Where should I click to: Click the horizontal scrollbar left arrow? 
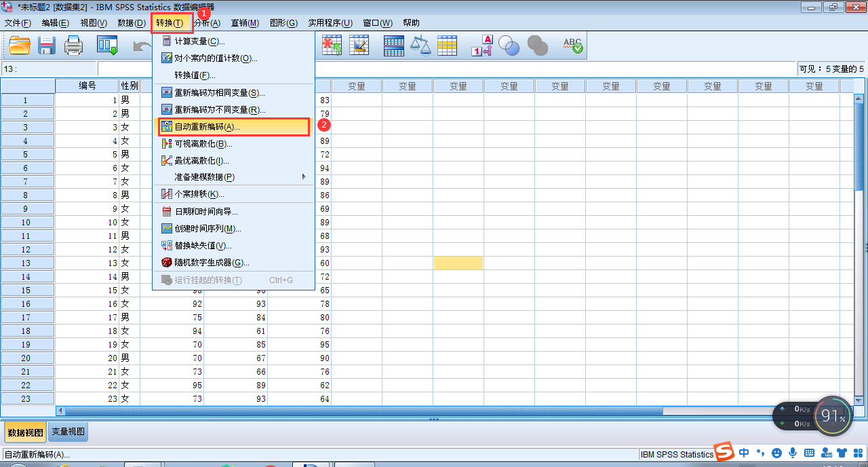pyautogui.click(x=60, y=411)
